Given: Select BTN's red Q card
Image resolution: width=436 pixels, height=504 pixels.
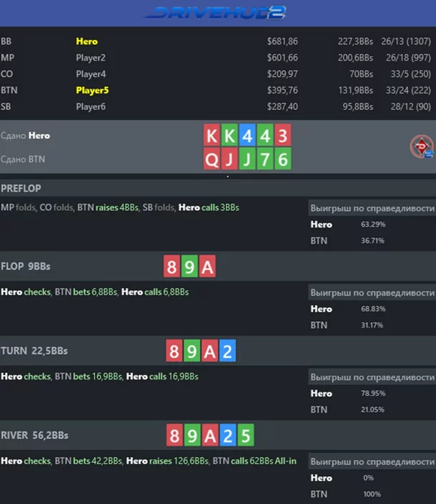Looking at the screenshot, I should [x=212, y=159].
